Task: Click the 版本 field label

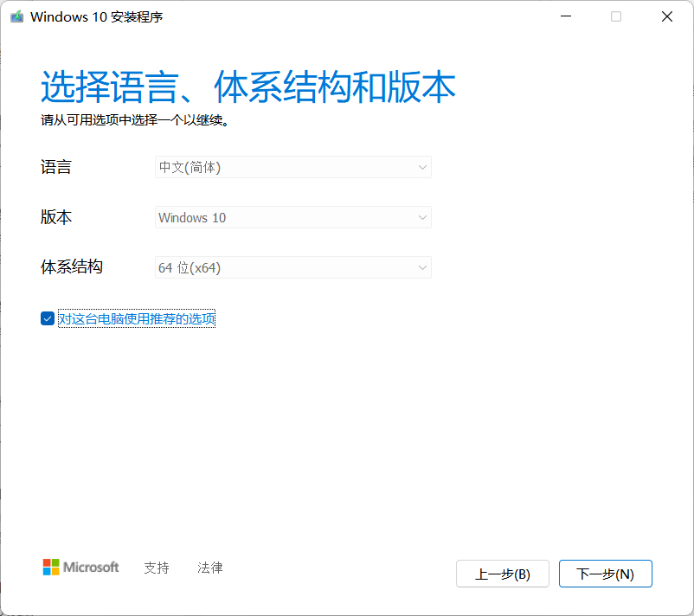Action: coord(55,217)
